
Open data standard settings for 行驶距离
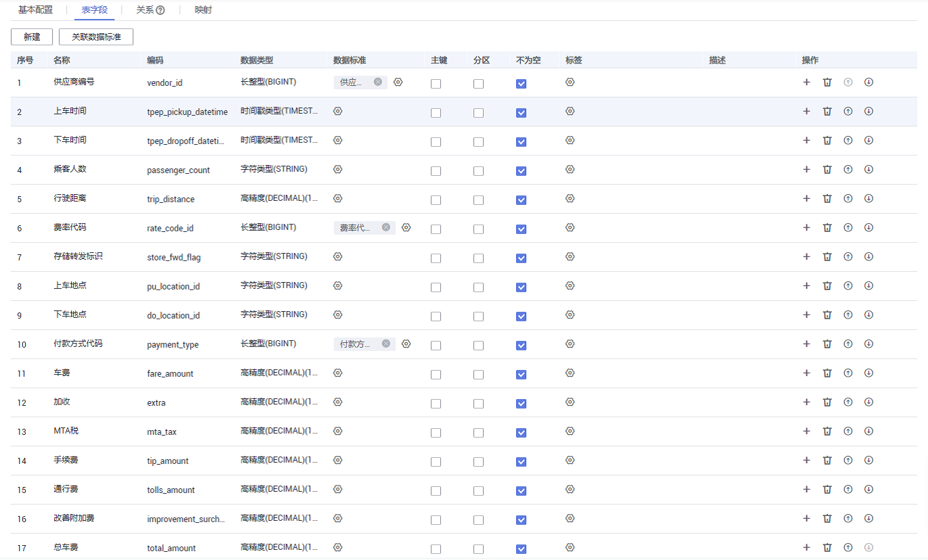338,199
